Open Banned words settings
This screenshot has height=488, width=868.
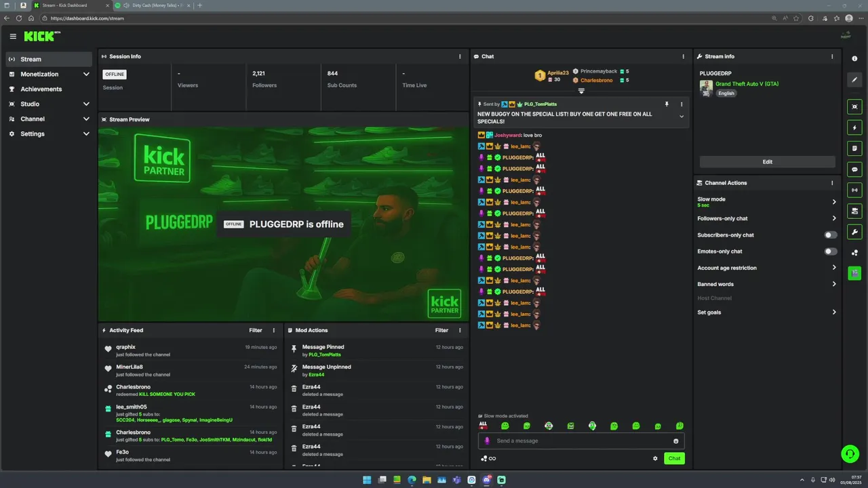tap(766, 284)
